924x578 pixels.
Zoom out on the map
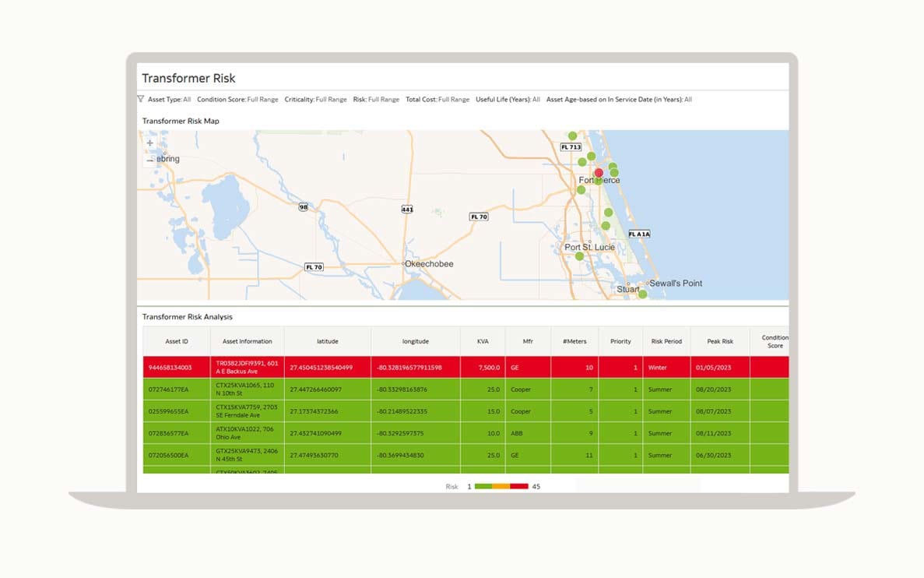pyautogui.click(x=150, y=160)
